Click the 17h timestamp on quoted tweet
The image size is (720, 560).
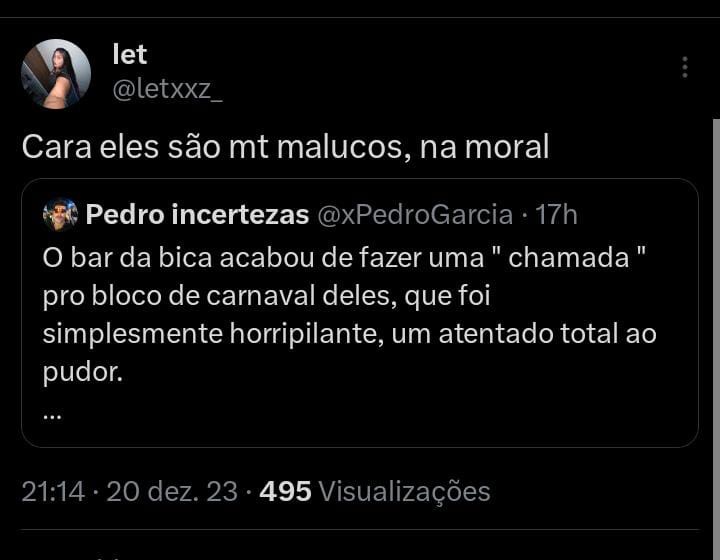557,214
